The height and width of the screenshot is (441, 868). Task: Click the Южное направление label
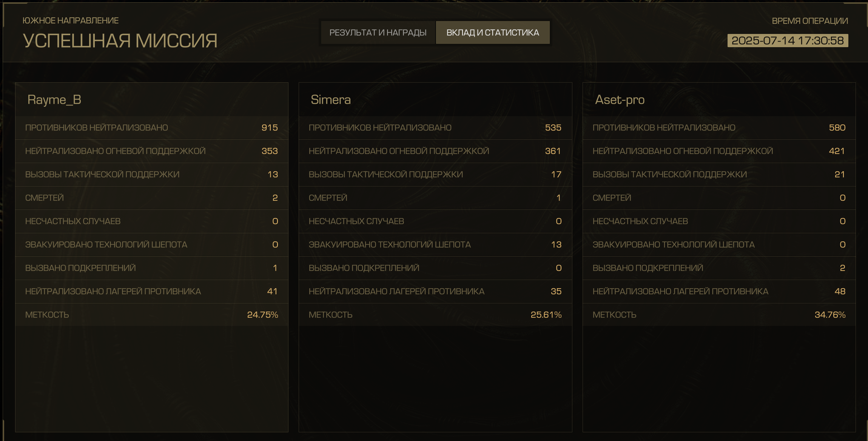tap(71, 20)
